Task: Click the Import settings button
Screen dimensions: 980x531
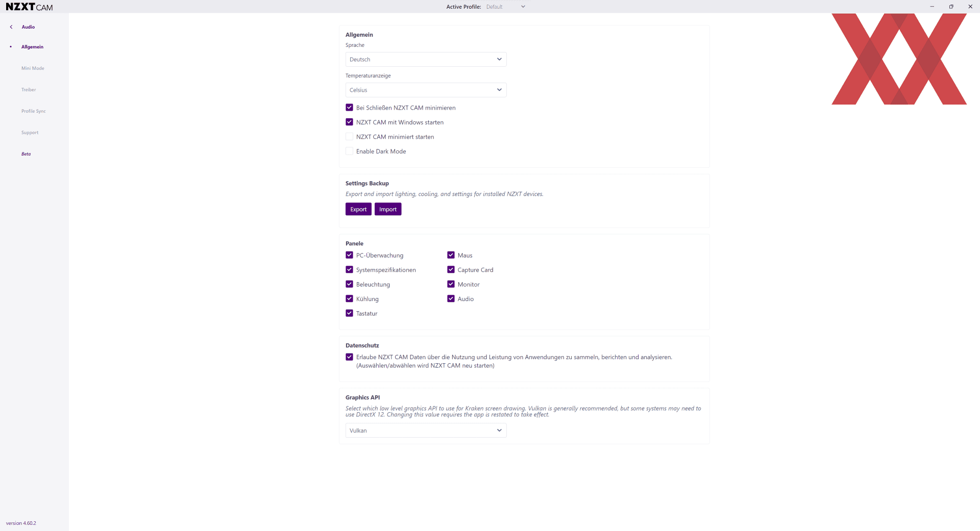Action: point(388,209)
